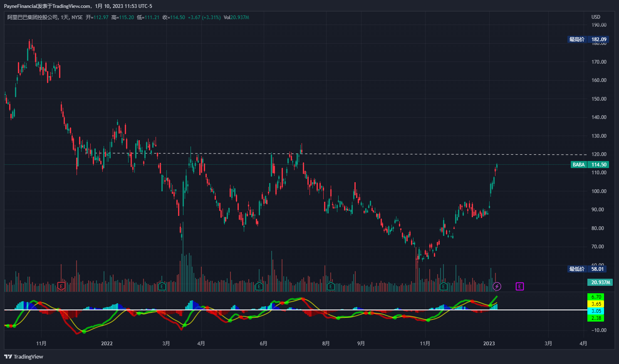Click the 最高价 182.09 price label

[588, 40]
